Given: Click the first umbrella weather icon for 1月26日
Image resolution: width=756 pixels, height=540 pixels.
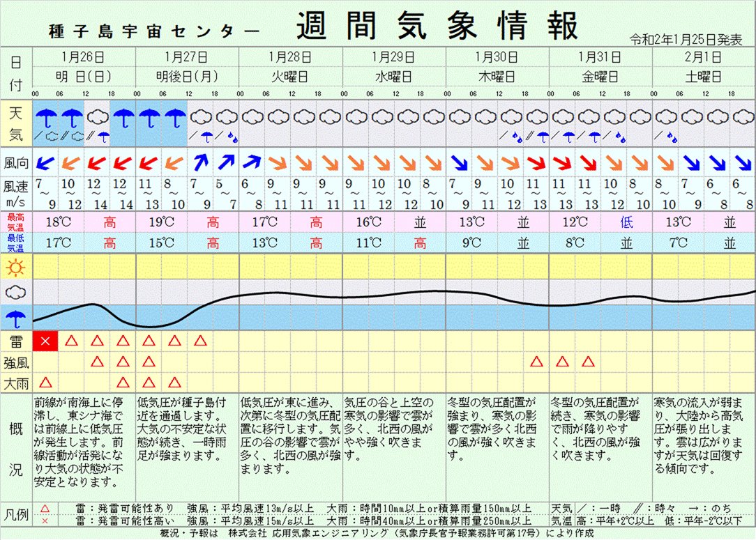Looking at the screenshot, I should click(45, 116).
